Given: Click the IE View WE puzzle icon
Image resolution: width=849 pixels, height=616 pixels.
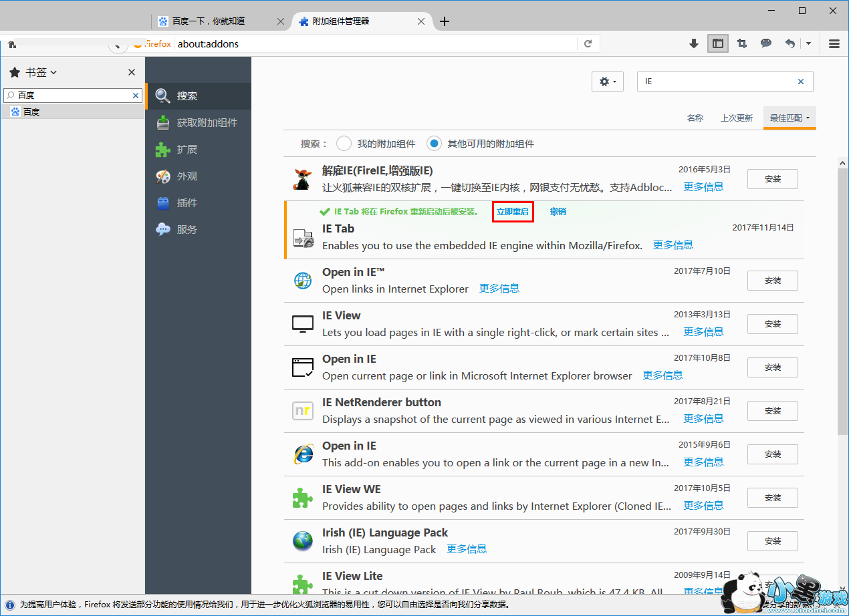Looking at the screenshot, I should point(303,498).
